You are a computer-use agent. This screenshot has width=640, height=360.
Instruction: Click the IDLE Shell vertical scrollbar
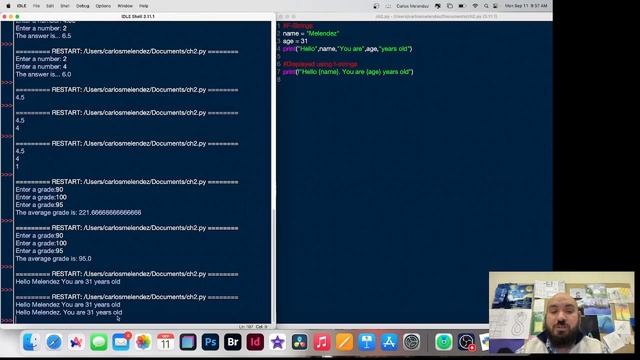pos(273,265)
